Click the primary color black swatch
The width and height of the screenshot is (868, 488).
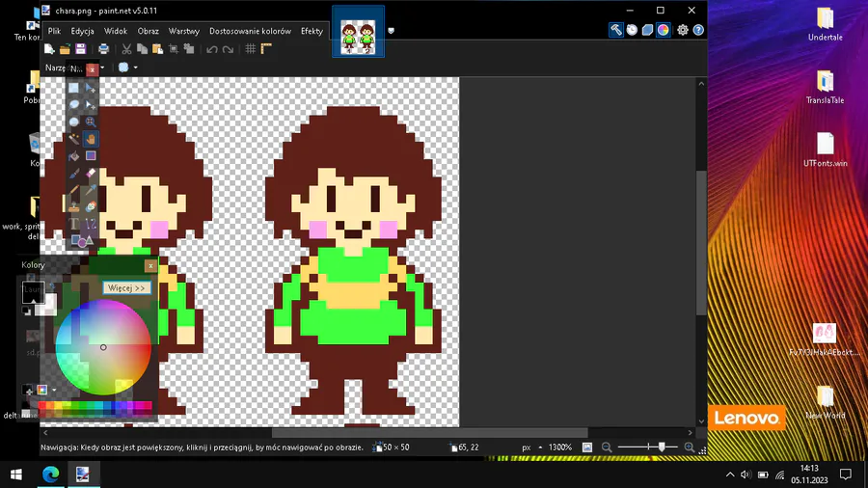pos(32,291)
